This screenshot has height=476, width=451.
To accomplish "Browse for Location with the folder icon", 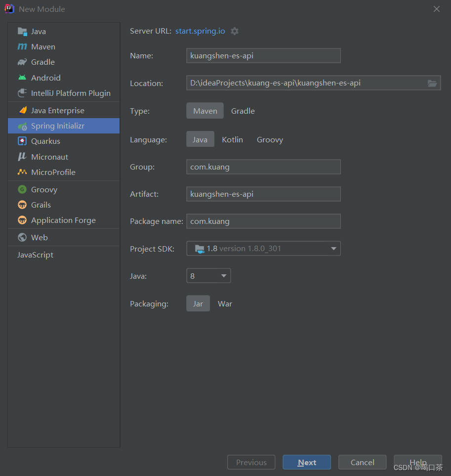I will [x=432, y=83].
